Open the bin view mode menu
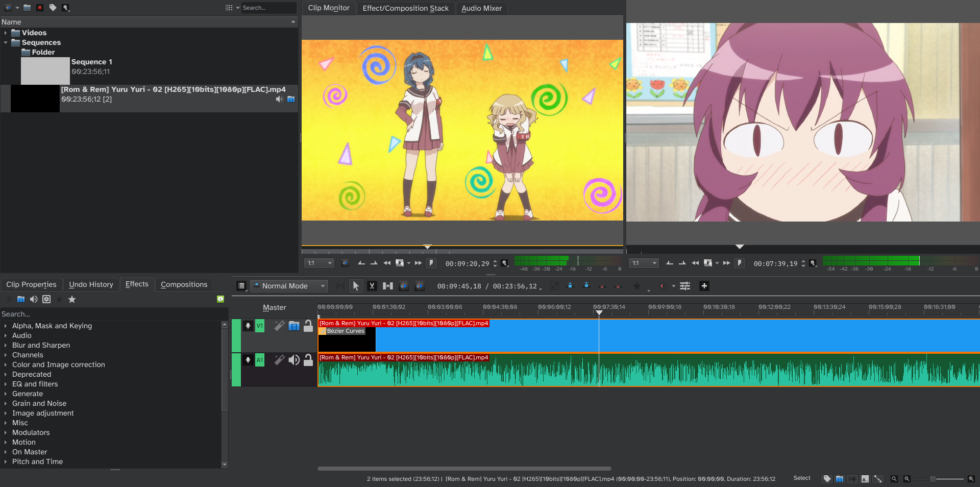980x487 pixels. tap(232, 8)
